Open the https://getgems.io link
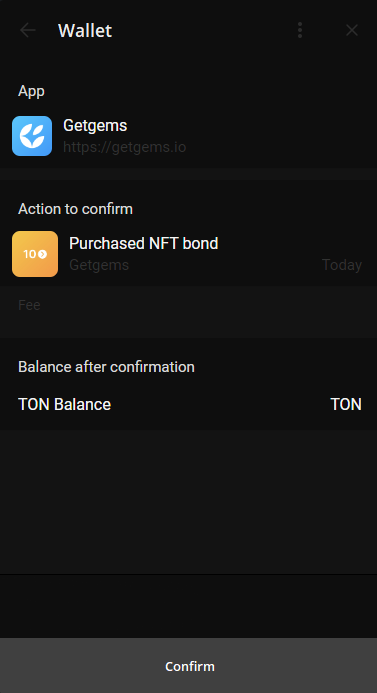Image resolution: width=377 pixels, height=693 pixels. pos(125,147)
